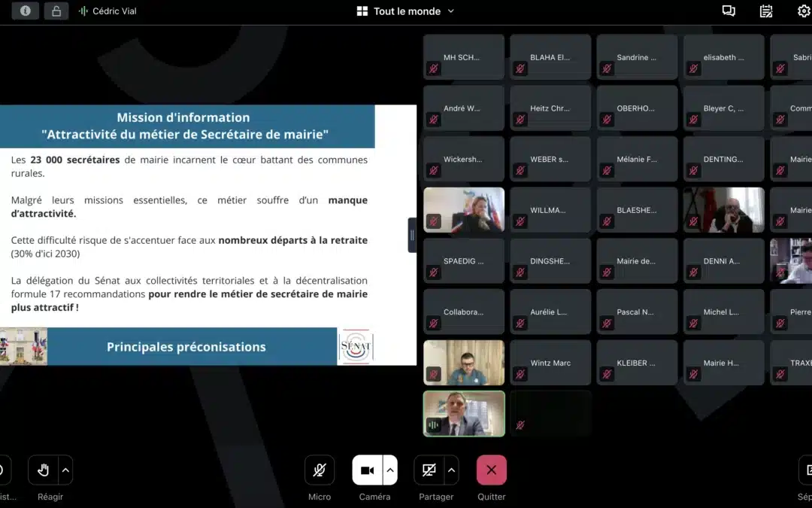
Task: Toggle the Micro mute button
Action: pos(320,470)
